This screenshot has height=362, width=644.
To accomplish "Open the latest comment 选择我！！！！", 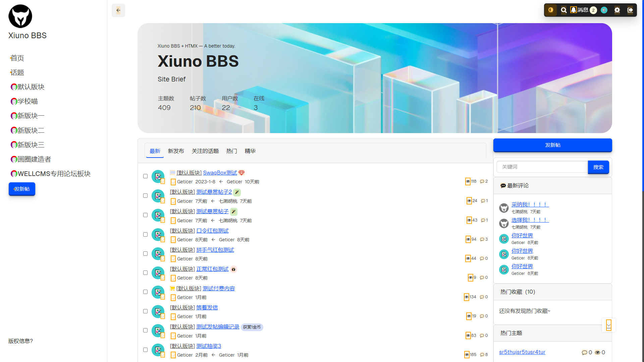I will [530, 220].
